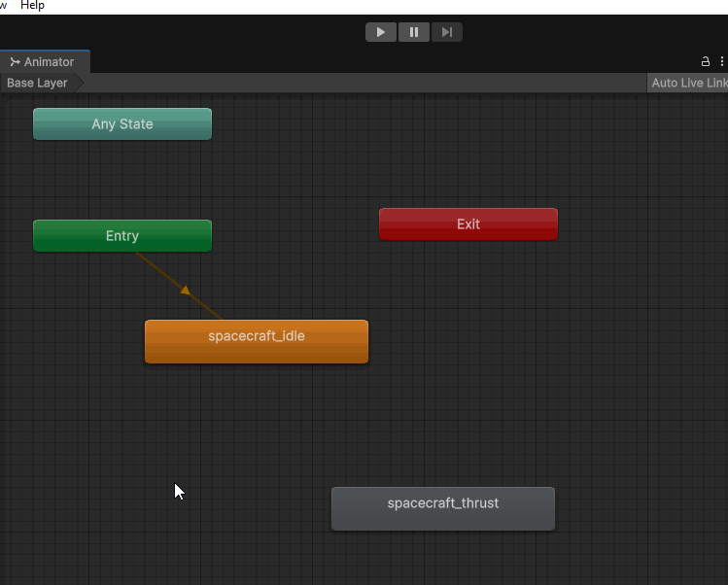Start Play mode with the Play button
Image resolution: width=728 pixels, height=585 pixels.
pyautogui.click(x=381, y=32)
